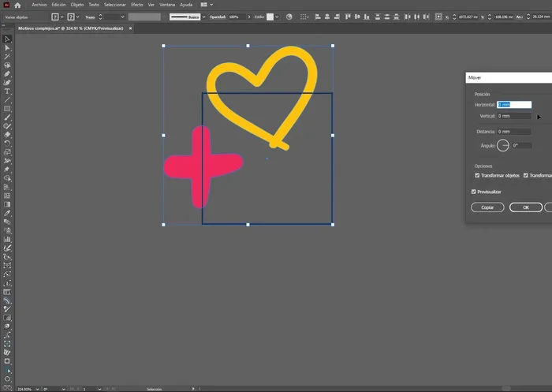The height and width of the screenshot is (392, 552).
Task: Open the zoom level dropdown in status bar
Action: [38, 389]
